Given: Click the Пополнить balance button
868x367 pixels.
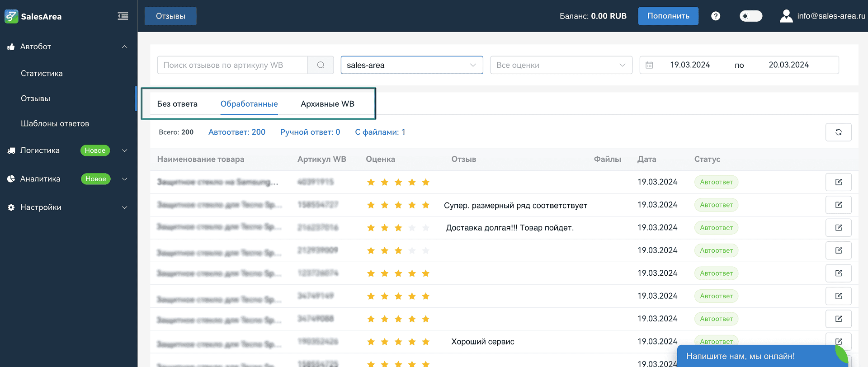Looking at the screenshot, I should tap(668, 16).
